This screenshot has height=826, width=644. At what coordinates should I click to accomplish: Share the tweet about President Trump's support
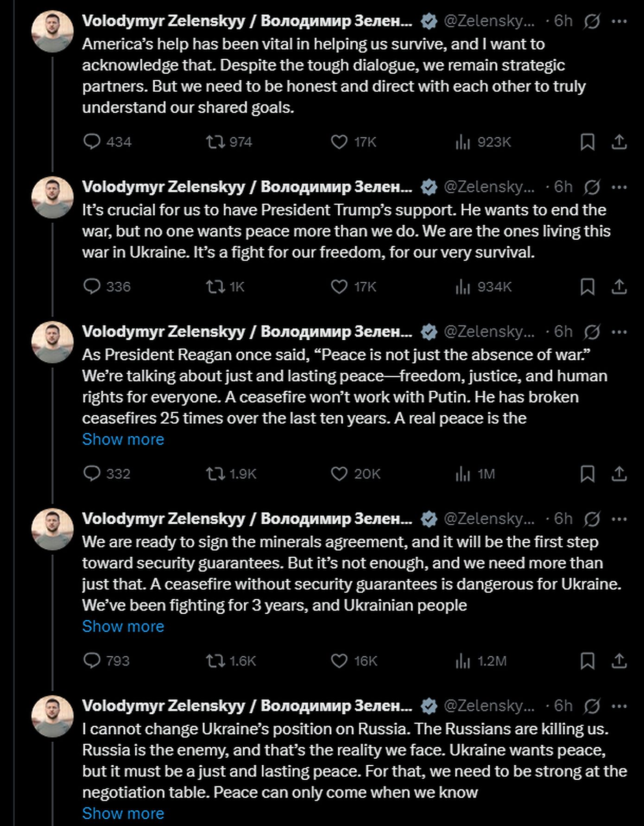coord(619,286)
